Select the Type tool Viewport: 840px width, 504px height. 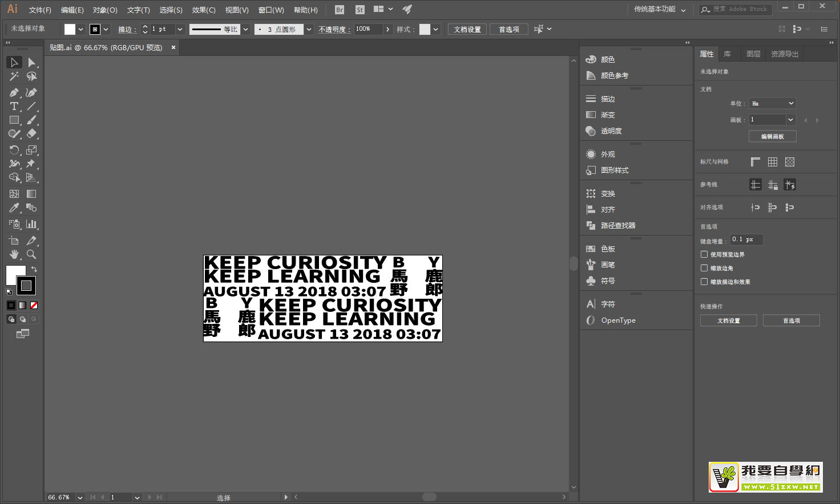[x=14, y=106]
